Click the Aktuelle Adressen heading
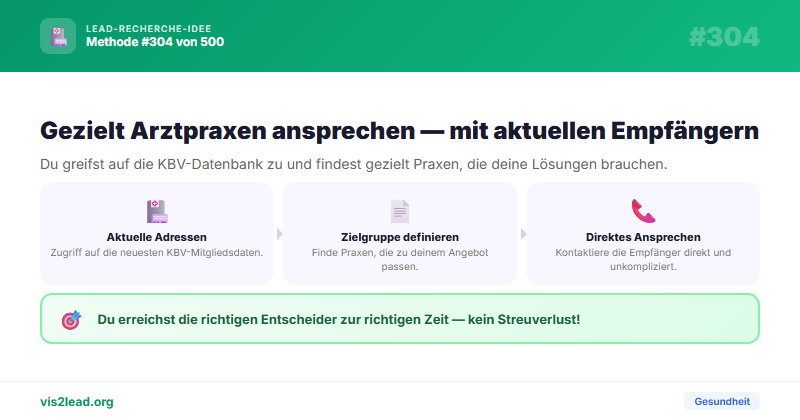The image size is (800, 420). click(x=157, y=237)
